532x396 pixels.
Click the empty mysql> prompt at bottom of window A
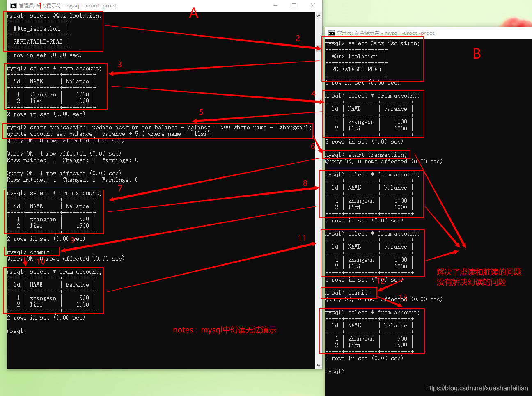click(x=16, y=331)
